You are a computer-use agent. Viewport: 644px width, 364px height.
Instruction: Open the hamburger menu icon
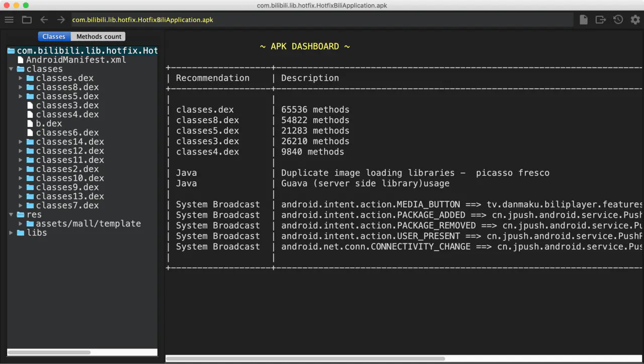tap(9, 20)
